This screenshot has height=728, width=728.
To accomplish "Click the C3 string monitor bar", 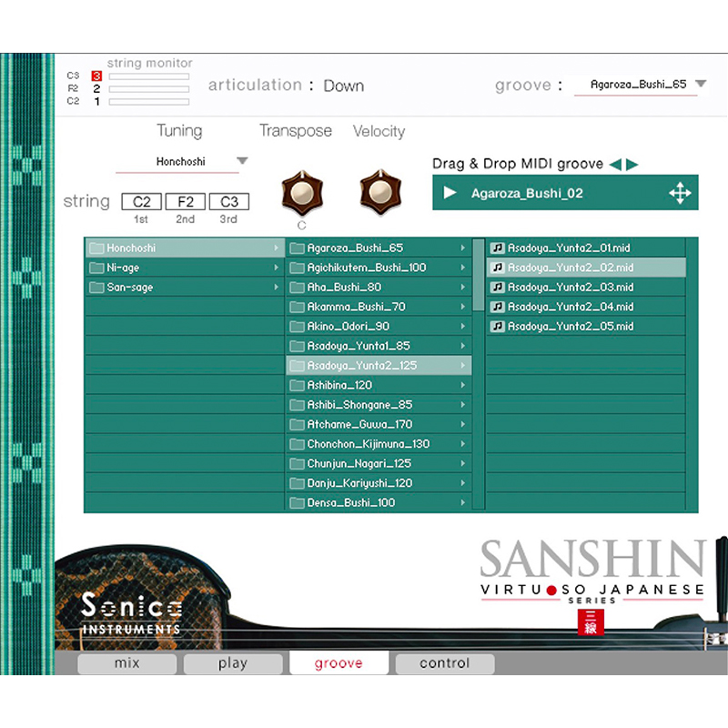I will click(149, 76).
